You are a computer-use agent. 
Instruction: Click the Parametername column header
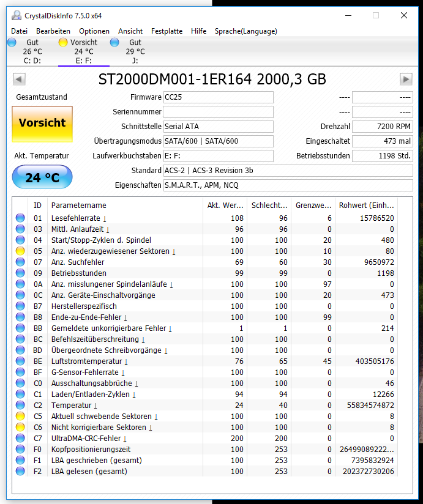click(125, 206)
